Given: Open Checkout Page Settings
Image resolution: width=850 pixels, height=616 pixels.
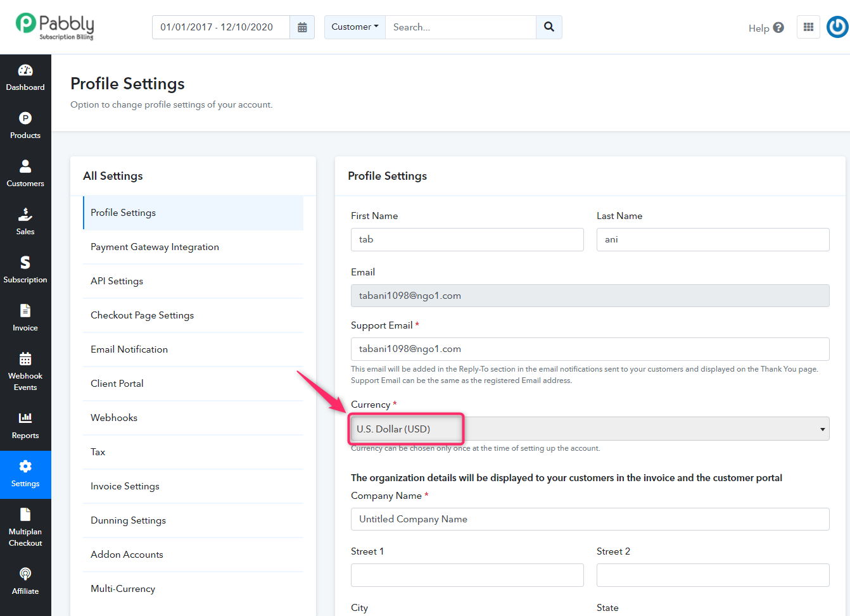Looking at the screenshot, I should point(193,315).
